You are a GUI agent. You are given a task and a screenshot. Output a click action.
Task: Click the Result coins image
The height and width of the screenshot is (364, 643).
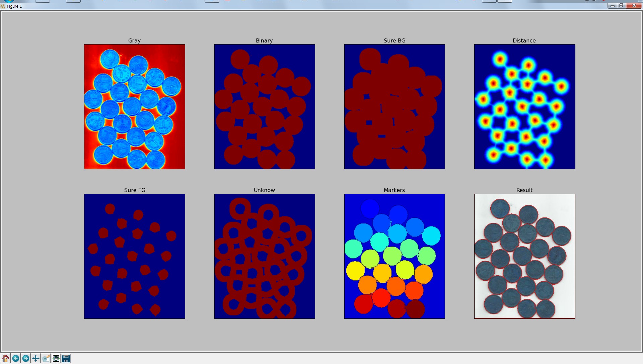coord(525,256)
